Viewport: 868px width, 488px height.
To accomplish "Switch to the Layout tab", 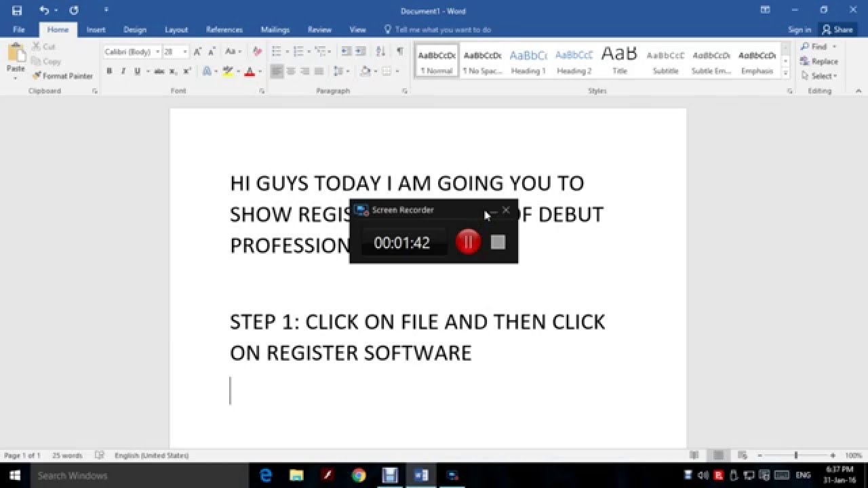I will (x=176, y=30).
